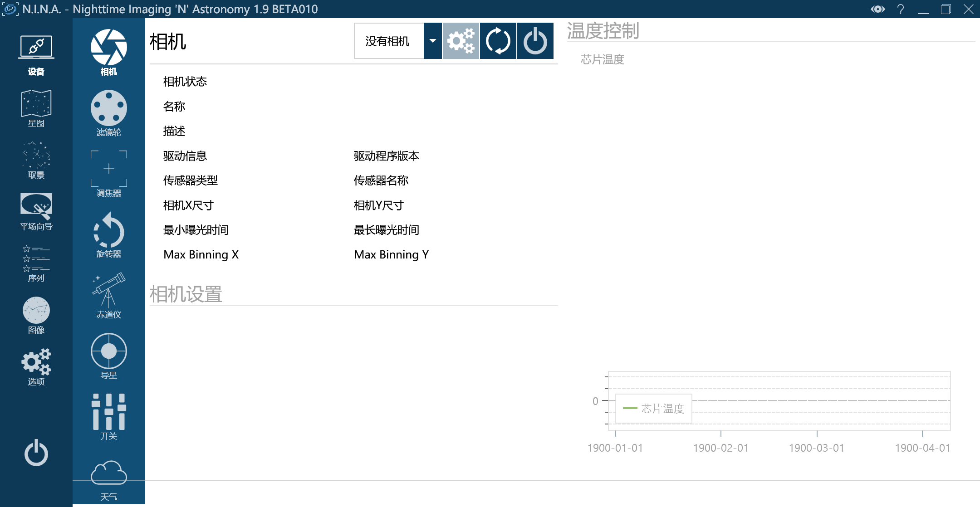980x507 pixels.
Task: Click the 1900-02-01 axis date label
Action: (721, 448)
